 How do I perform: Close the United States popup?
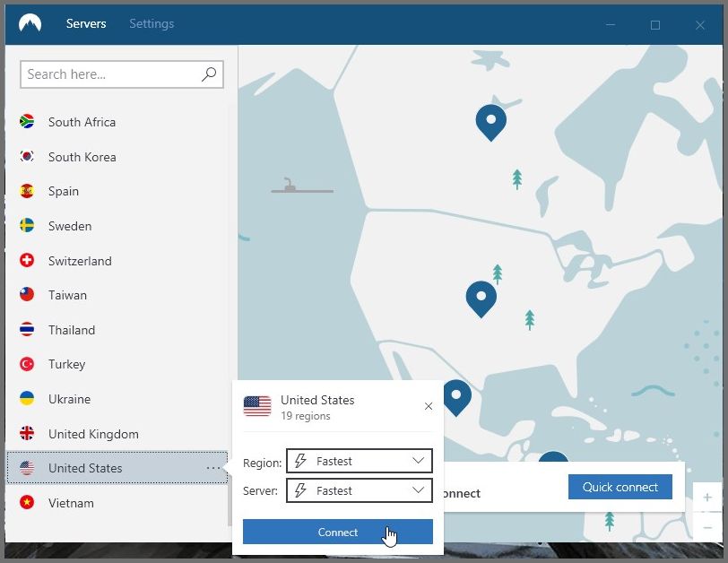coord(429,407)
